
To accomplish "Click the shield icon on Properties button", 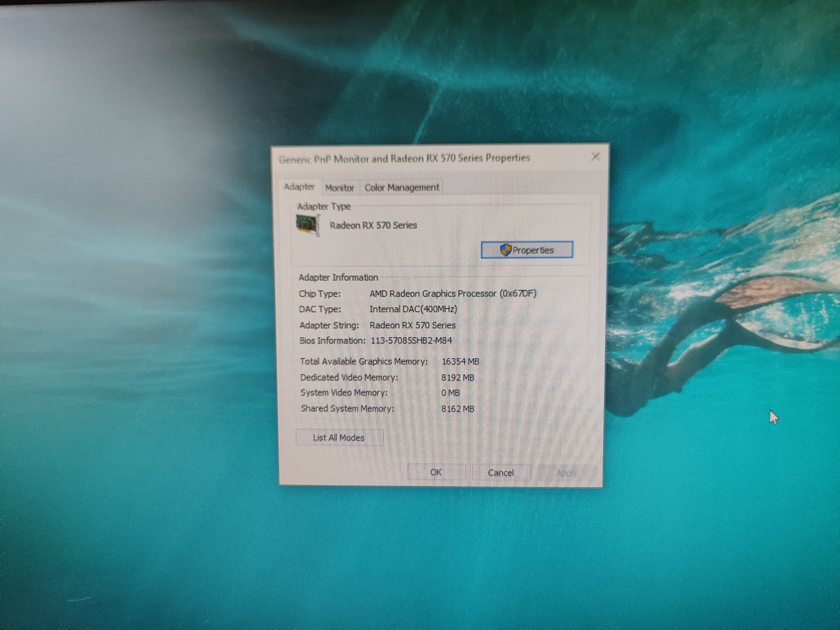I will coord(505,250).
